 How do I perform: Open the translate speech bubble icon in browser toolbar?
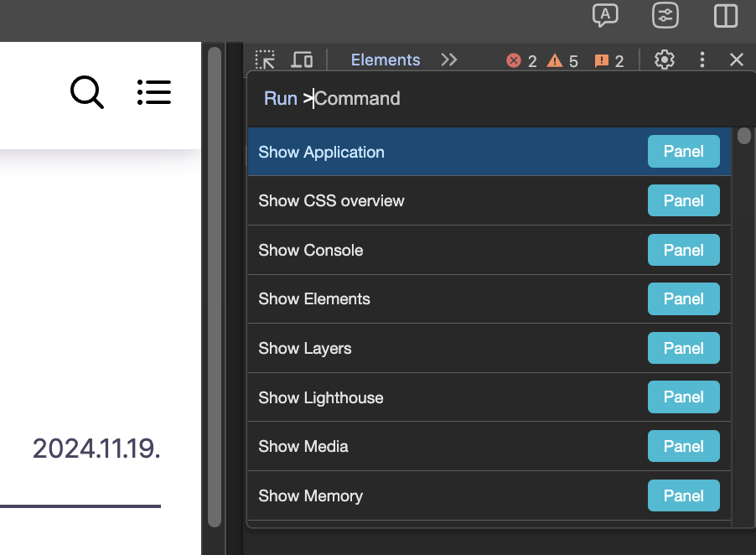[x=605, y=15]
